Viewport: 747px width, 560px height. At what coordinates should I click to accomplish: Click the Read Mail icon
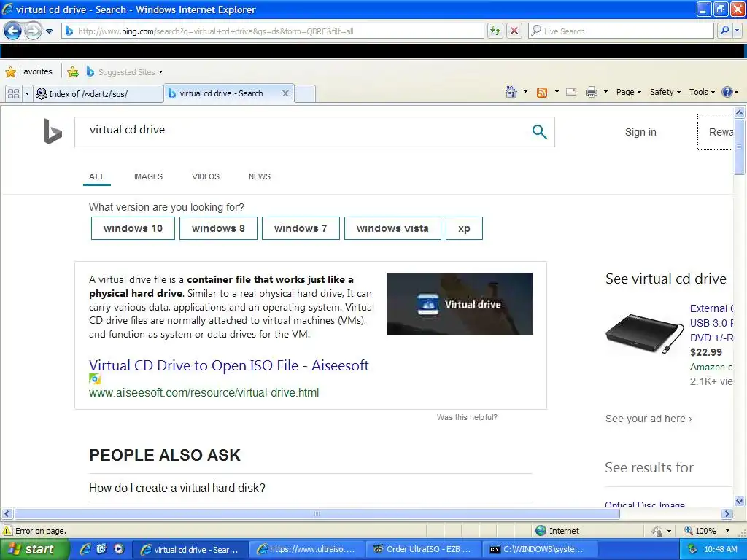pos(571,92)
